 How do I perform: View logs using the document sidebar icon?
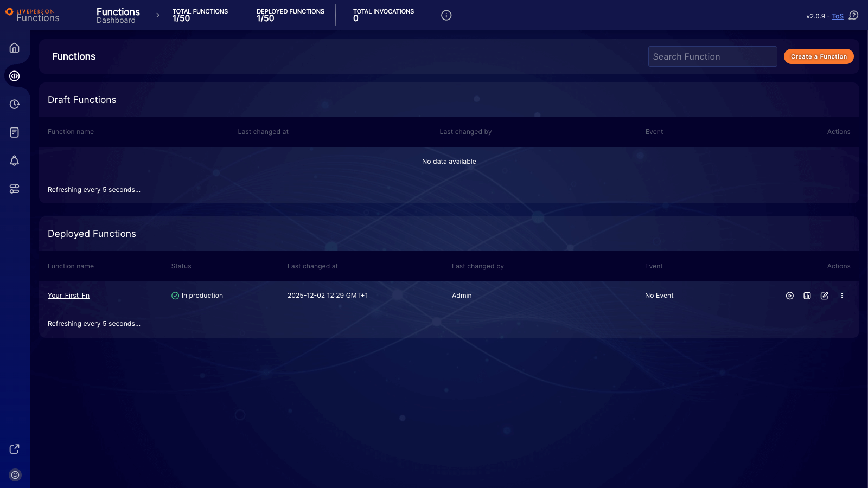15,132
